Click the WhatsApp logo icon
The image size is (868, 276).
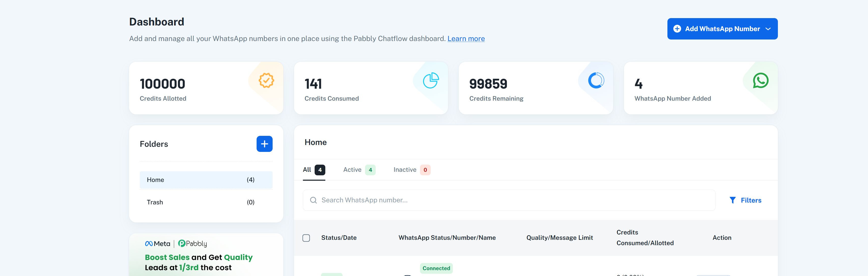(x=761, y=81)
